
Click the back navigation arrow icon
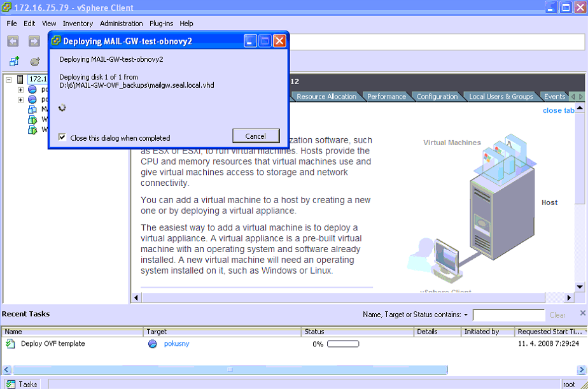[x=13, y=41]
